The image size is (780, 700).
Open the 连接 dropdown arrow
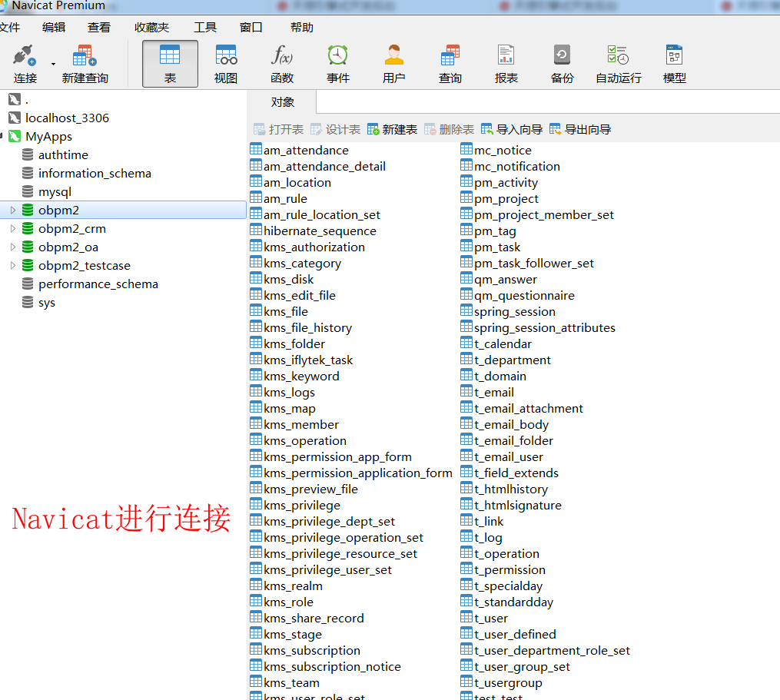(x=53, y=65)
